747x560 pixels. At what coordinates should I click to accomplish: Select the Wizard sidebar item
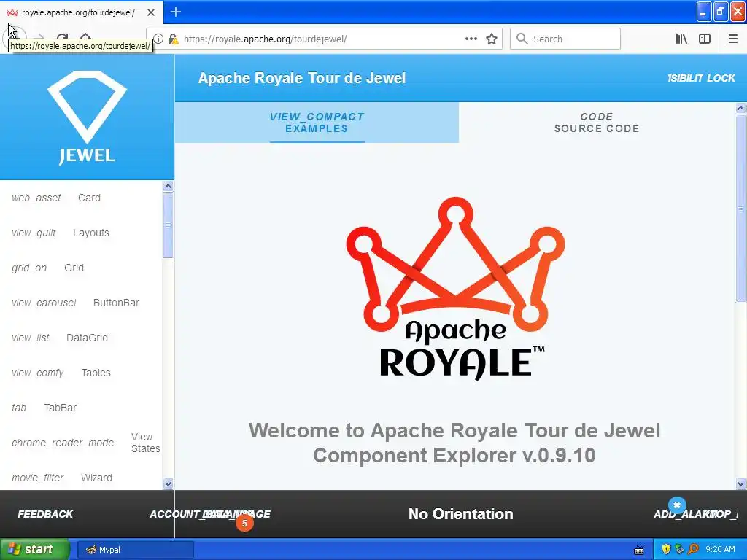pos(97,478)
